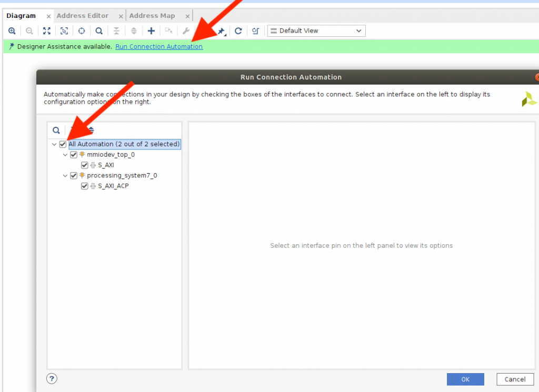Click the Run Connection Automation link
Image resolution: width=539 pixels, height=392 pixels.
[x=159, y=47]
